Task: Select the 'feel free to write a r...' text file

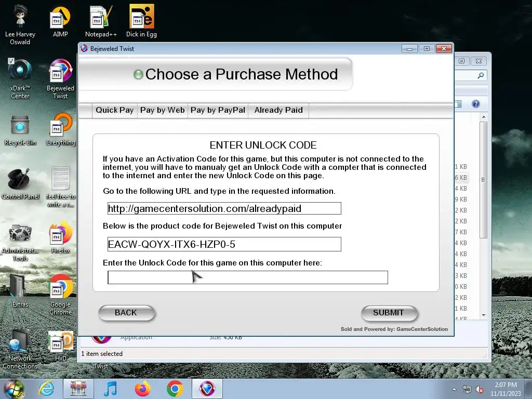Action: pyautogui.click(x=60, y=187)
